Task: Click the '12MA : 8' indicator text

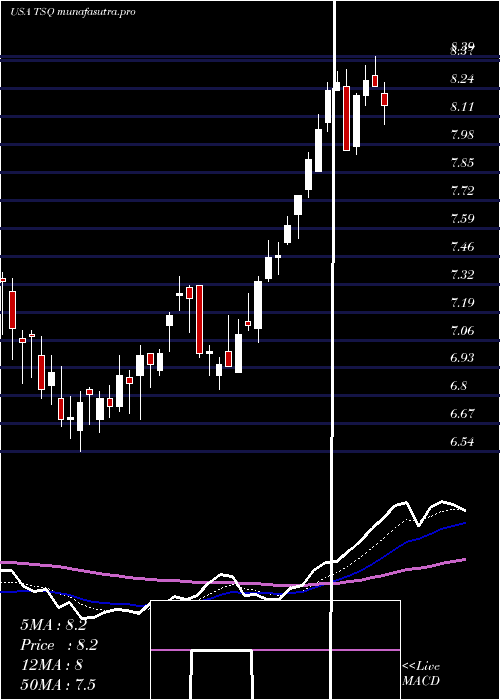Action: coord(51,665)
